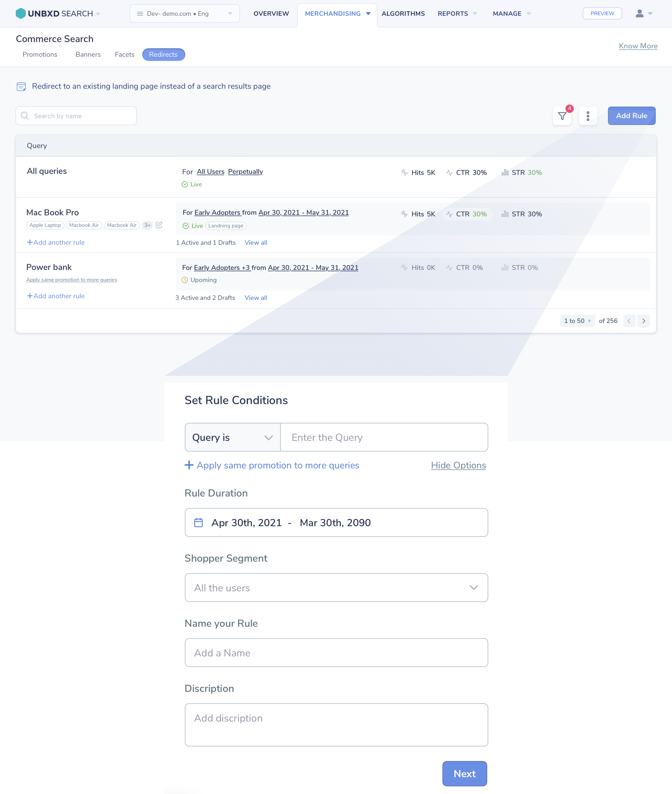
Task: Expand the Merchandising dropdown arrow
Action: click(368, 14)
